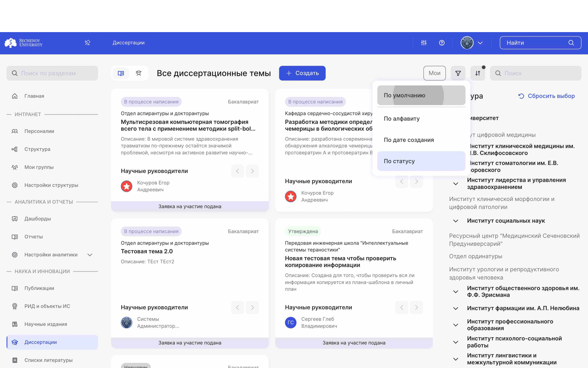The width and height of the screenshot is (588, 368).
Task: Select Институт урологии и репродуктивного здоровья
Action: pyautogui.click(x=504, y=273)
